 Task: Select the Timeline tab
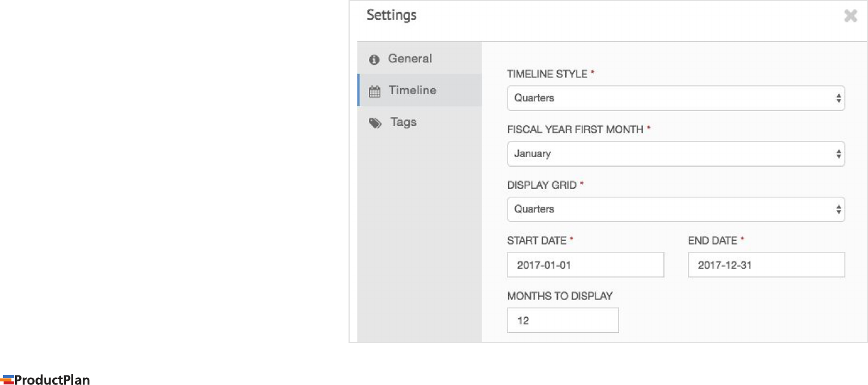(x=419, y=90)
